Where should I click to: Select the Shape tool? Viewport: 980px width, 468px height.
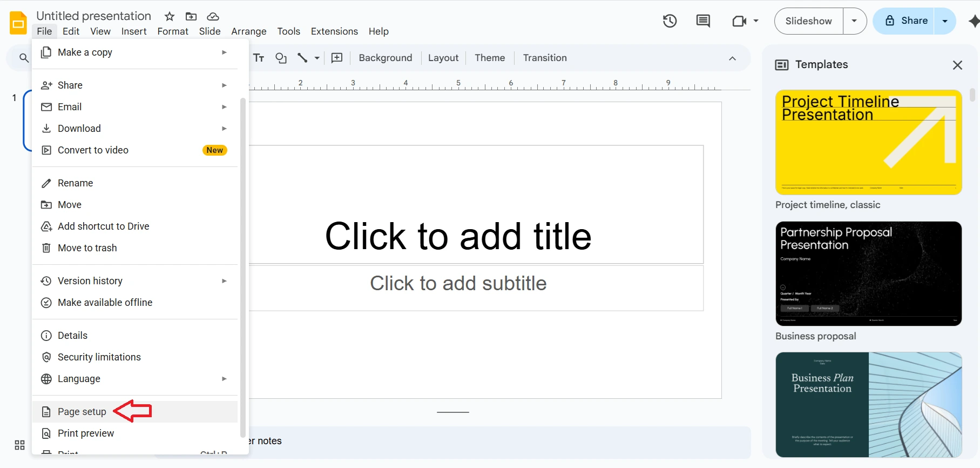click(281, 58)
